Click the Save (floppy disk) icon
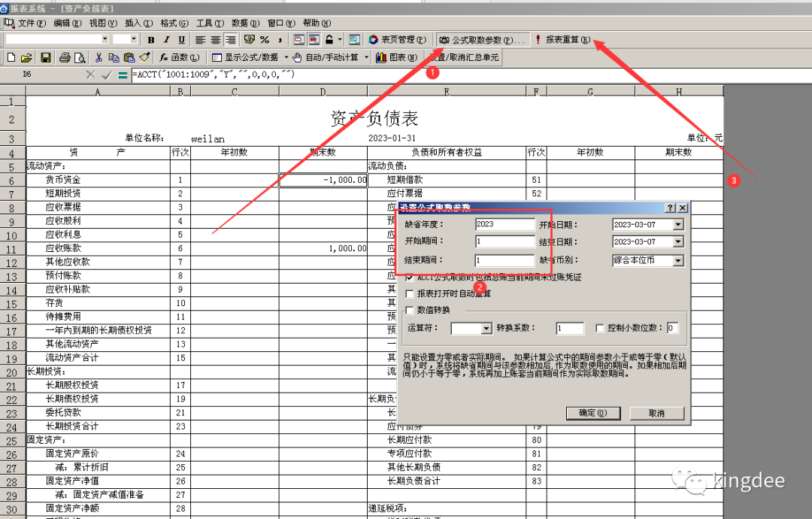The image size is (812, 519). pos(46,57)
